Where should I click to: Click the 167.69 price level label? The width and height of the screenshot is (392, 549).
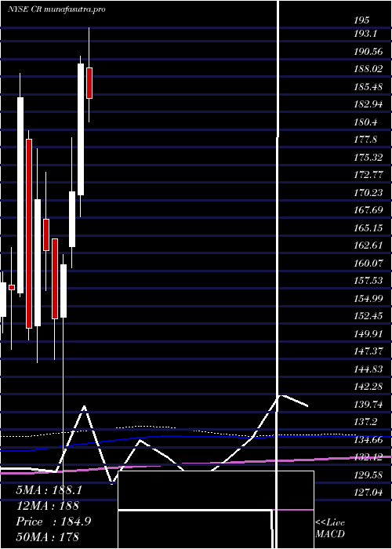click(368, 210)
